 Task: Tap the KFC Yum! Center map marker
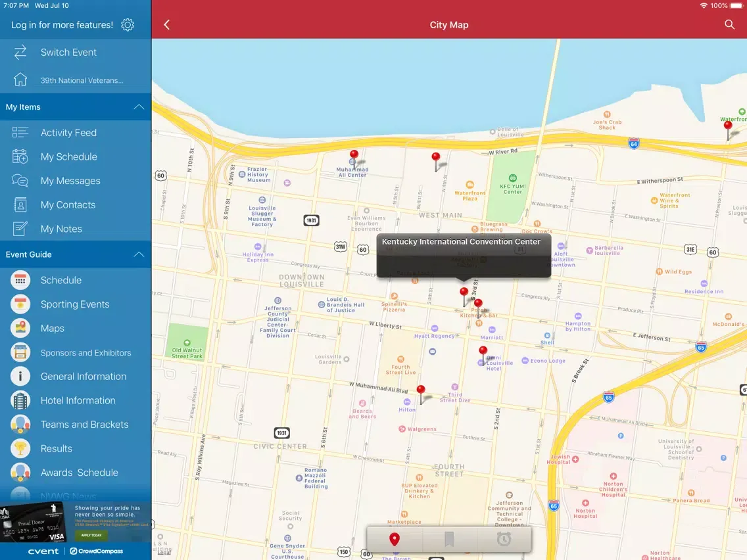click(513, 178)
